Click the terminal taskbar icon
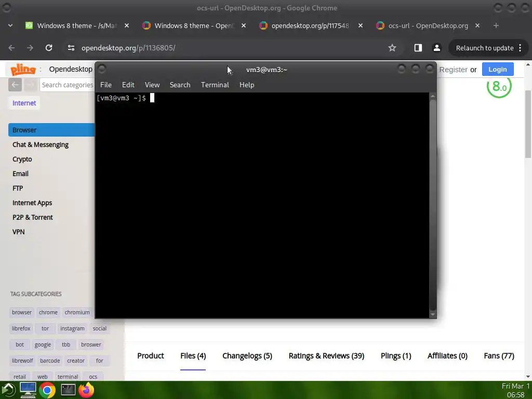Image resolution: width=532 pixels, height=399 pixels. coord(68,390)
